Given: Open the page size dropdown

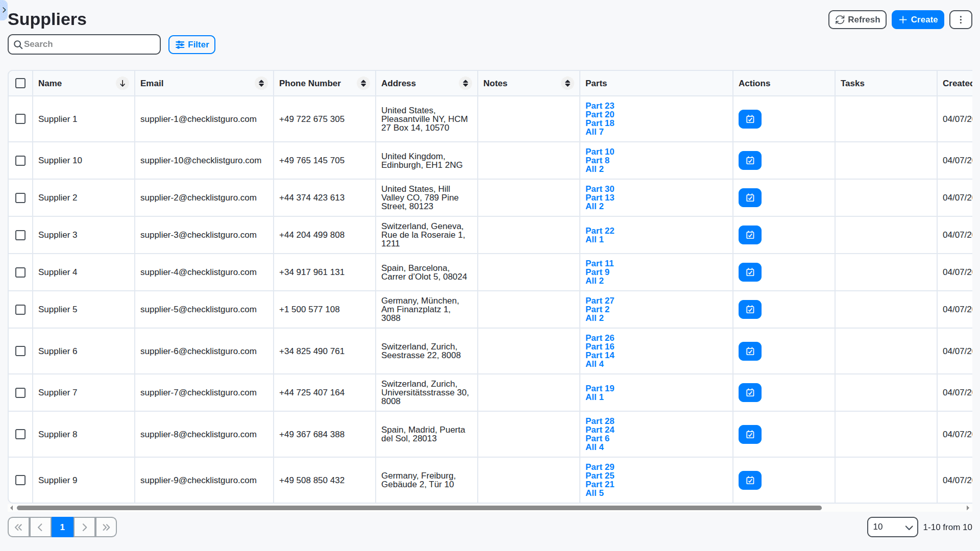Looking at the screenshot, I should (x=892, y=527).
